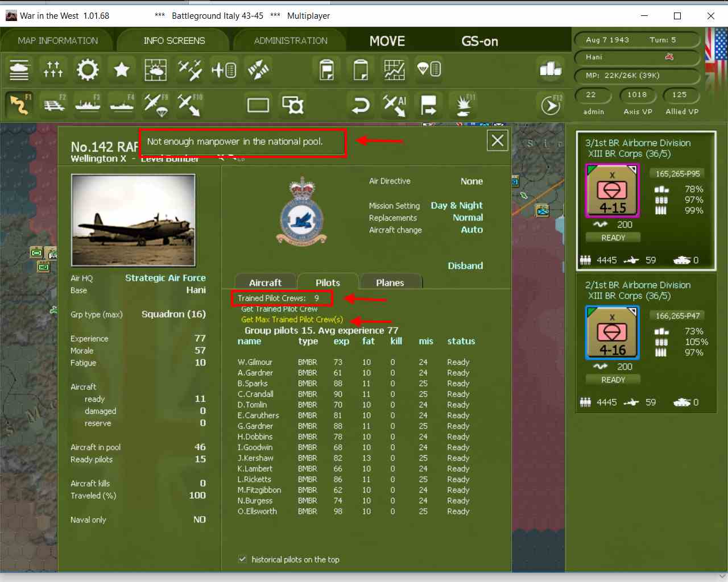
Task: Select pilot M.Fitzgibbon row
Action: coord(354,490)
